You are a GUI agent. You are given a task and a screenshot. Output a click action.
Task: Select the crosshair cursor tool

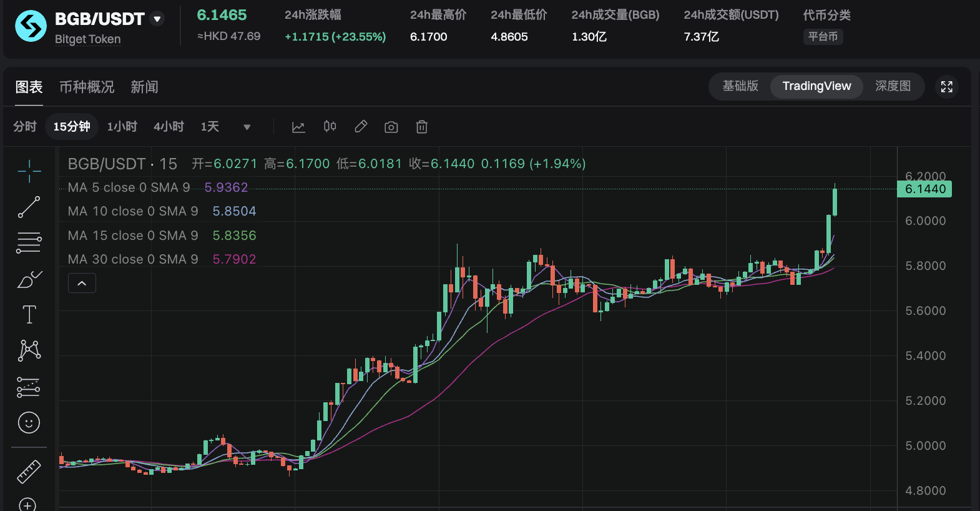click(29, 171)
